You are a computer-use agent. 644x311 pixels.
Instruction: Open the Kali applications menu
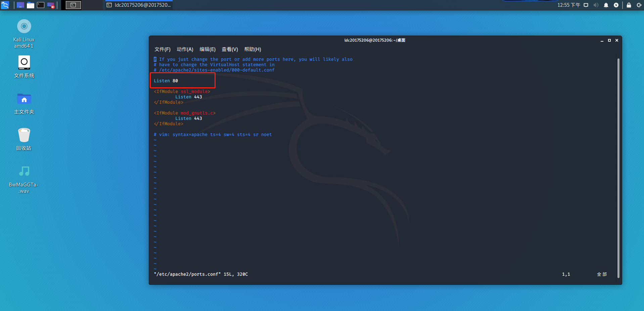tap(5, 5)
